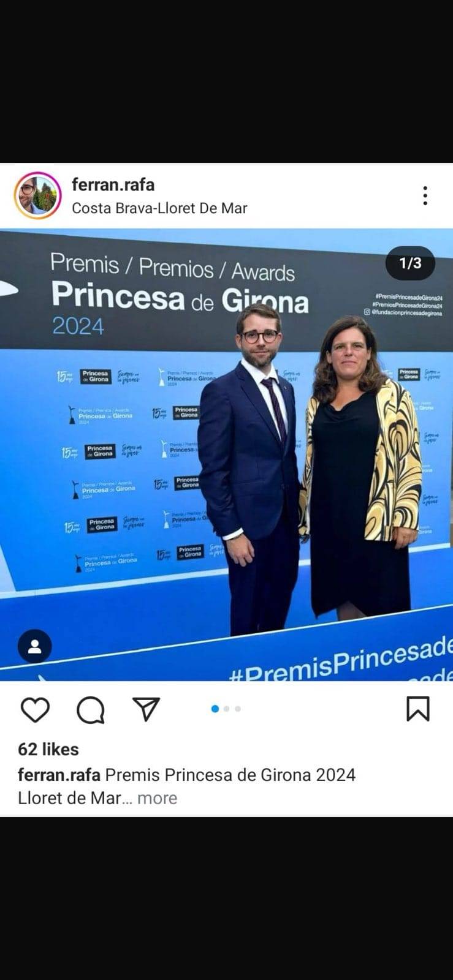This screenshot has height=980, width=453.
Task: Tap the heart like icon
Action: (35, 710)
